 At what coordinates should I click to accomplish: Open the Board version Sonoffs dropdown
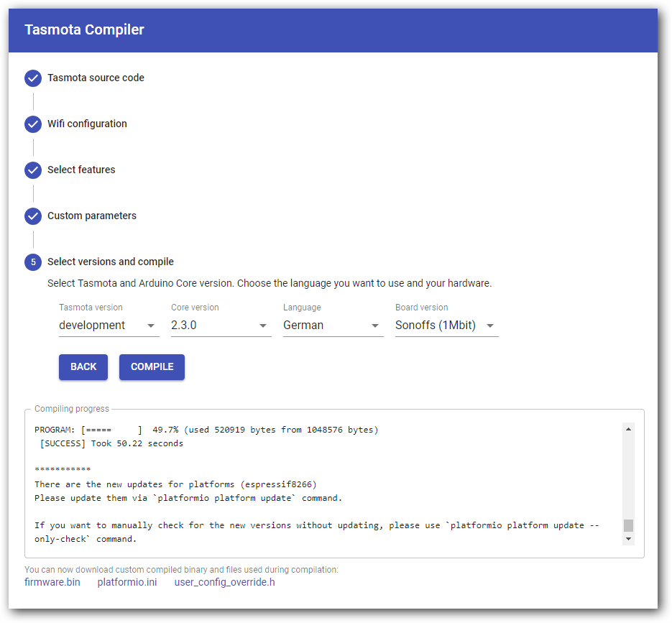(x=446, y=326)
